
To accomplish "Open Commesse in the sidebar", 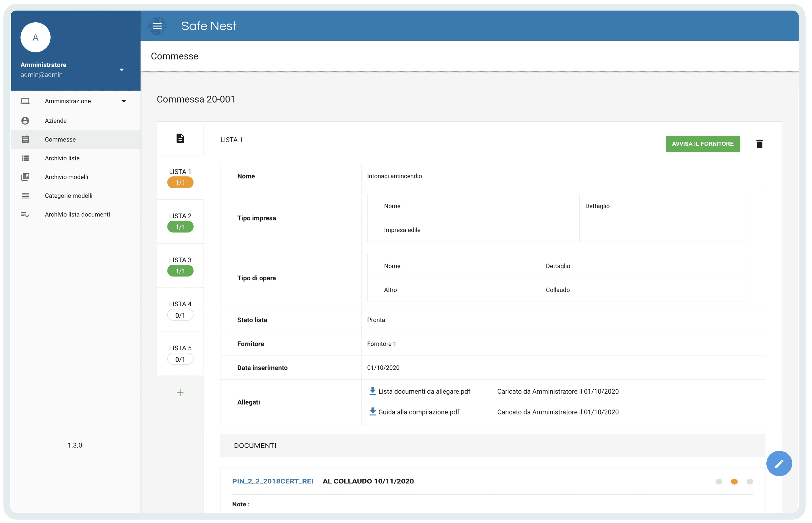I will point(76,140).
